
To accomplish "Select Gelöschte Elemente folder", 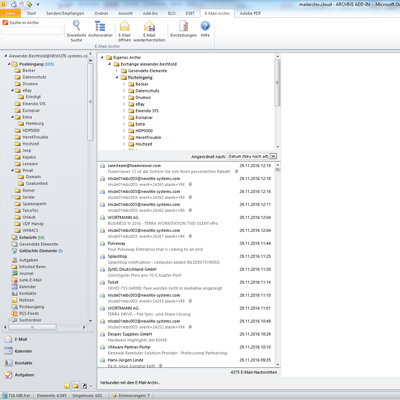I will 37,251.
